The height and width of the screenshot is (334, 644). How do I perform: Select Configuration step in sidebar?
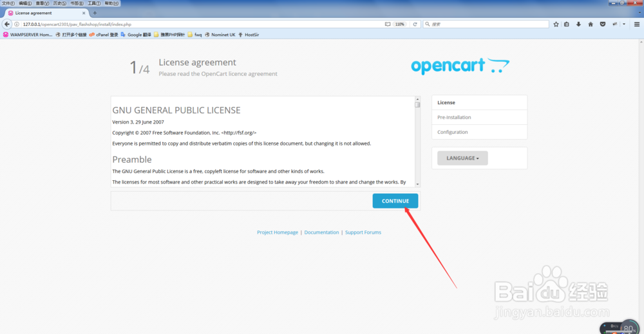[x=479, y=132]
